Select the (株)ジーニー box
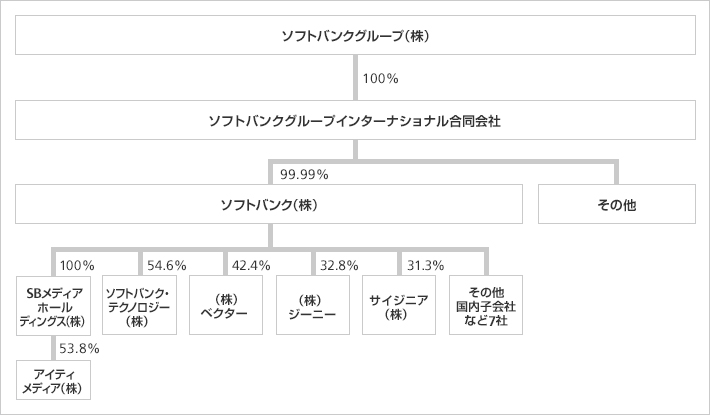 tap(313, 305)
